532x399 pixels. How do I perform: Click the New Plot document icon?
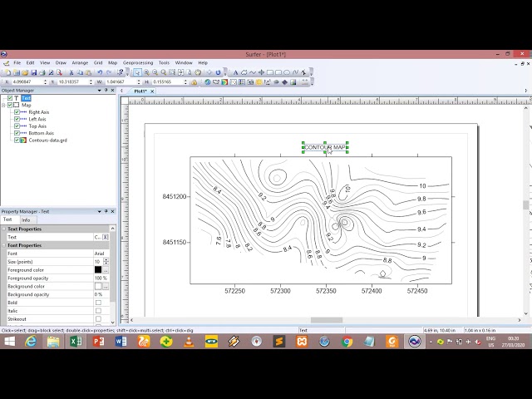tap(7, 72)
